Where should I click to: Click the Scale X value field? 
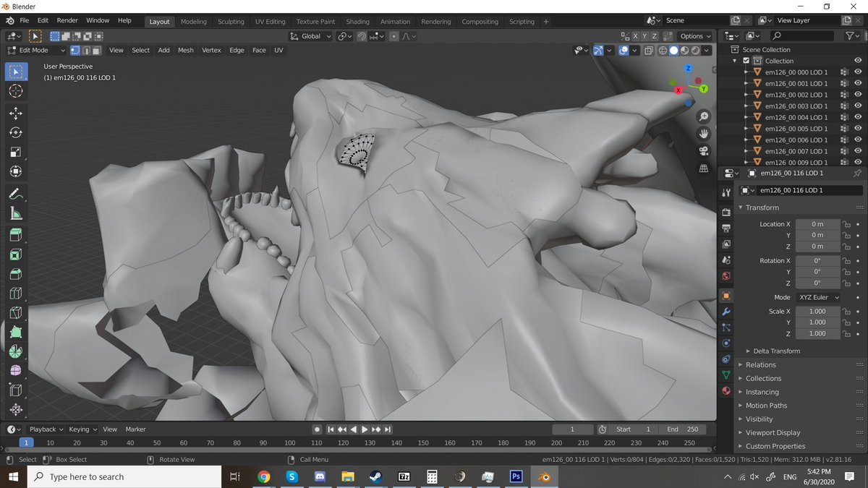[x=817, y=311]
